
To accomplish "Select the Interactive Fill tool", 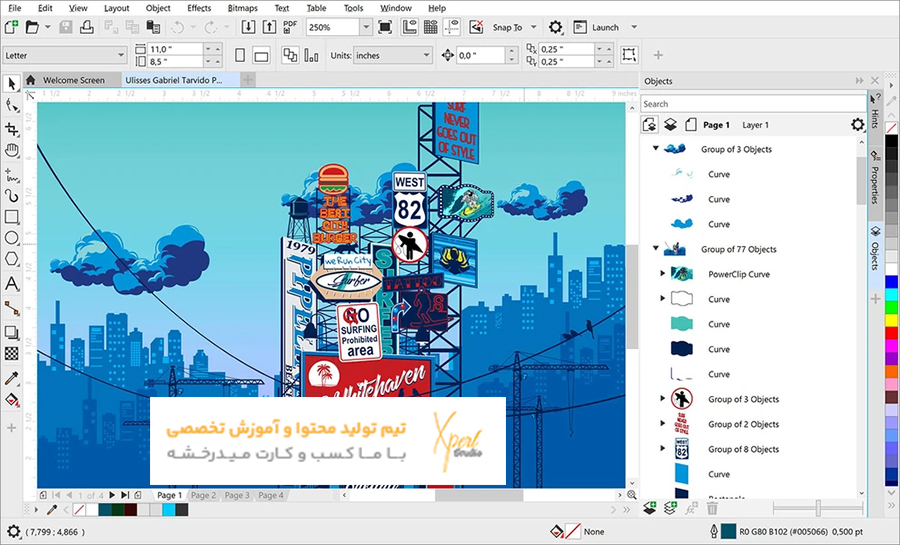I will [11, 400].
